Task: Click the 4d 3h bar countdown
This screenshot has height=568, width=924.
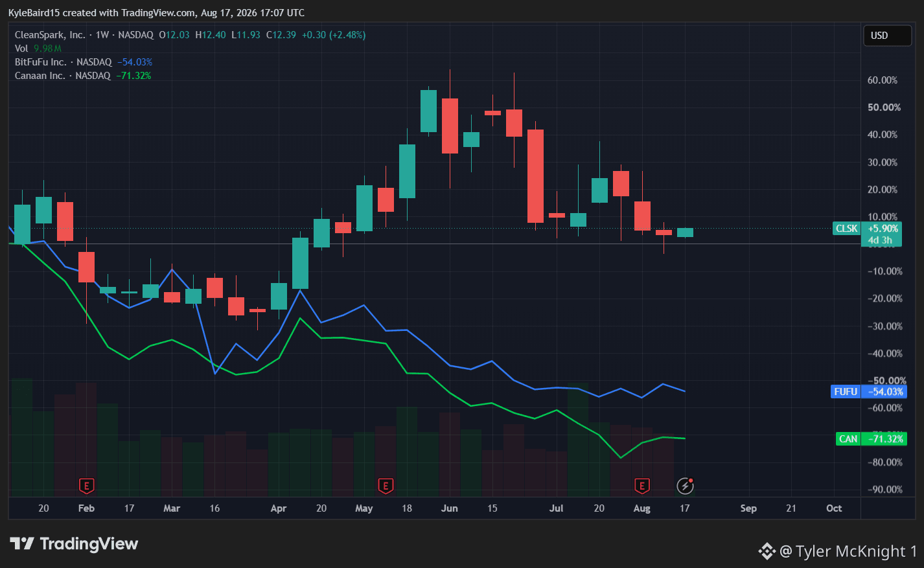Action: pyautogui.click(x=880, y=240)
